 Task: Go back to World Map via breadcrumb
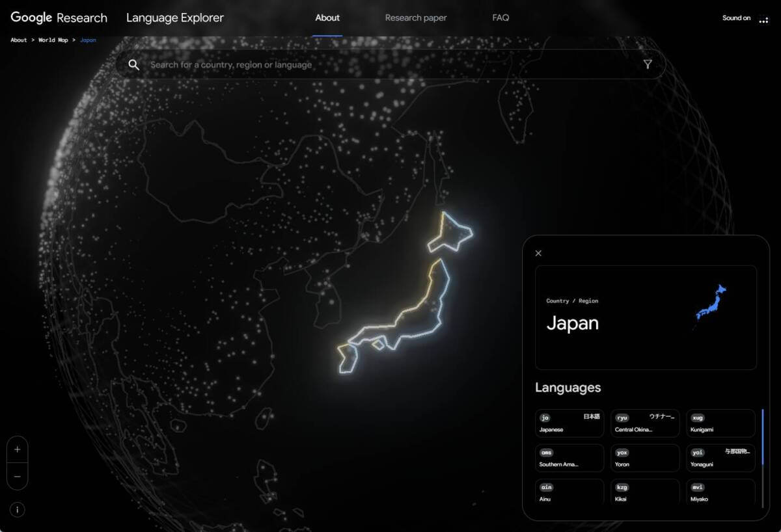(53, 40)
